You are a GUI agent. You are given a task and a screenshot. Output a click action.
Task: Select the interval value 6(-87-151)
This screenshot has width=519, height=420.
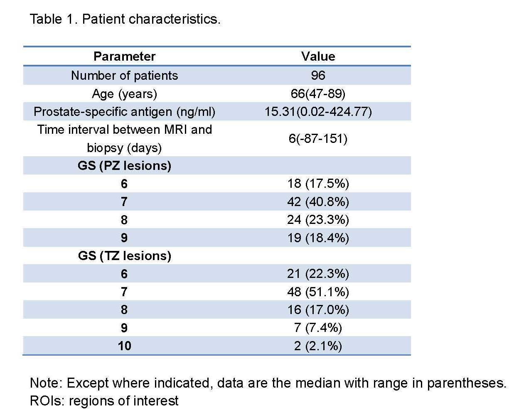click(x=318, y=138)
